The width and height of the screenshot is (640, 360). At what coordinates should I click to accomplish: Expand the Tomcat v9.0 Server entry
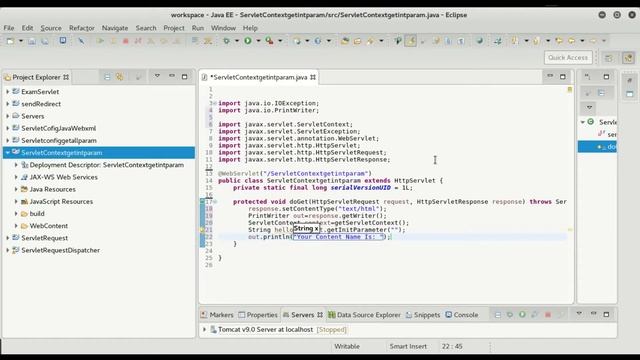204,329
